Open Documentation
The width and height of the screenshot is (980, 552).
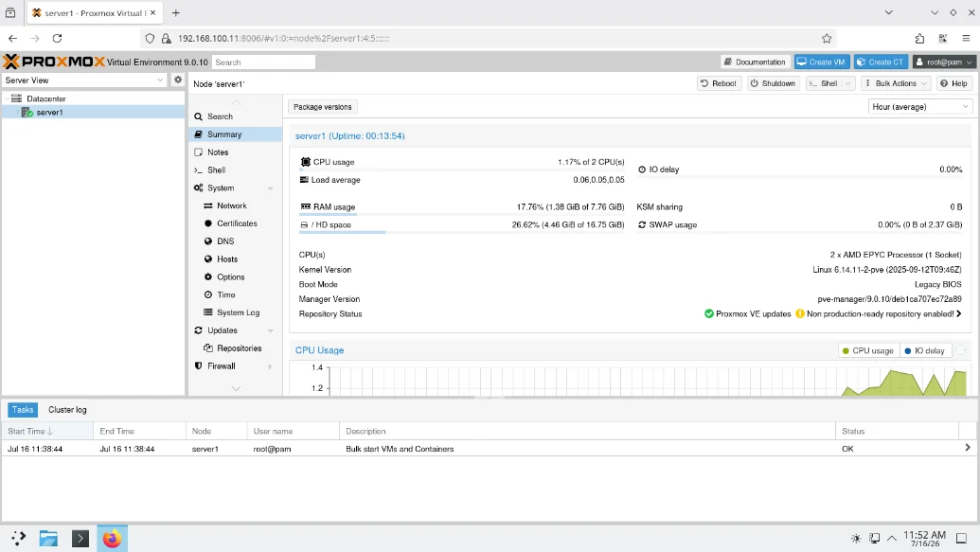pos(755,62)
